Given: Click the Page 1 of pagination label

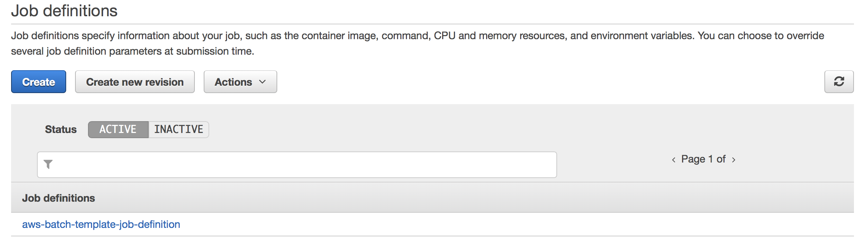Looking at the screenshot, I should [703, 159].
